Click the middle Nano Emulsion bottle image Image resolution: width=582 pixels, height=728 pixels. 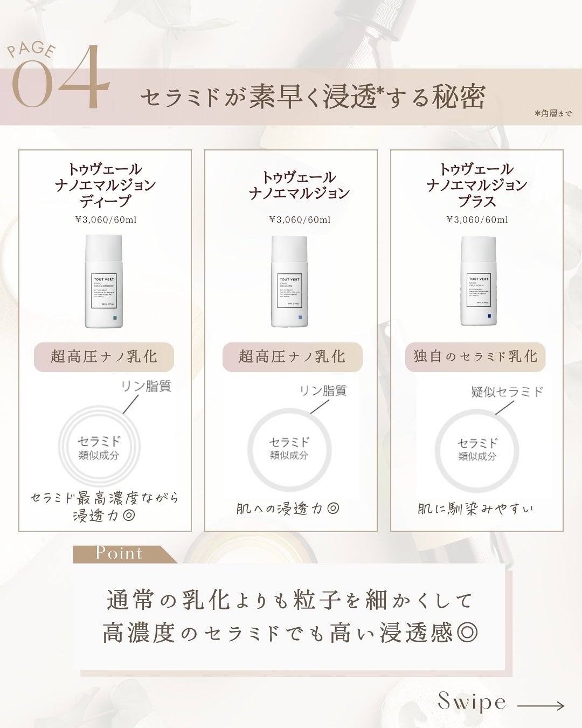point(289,281)
